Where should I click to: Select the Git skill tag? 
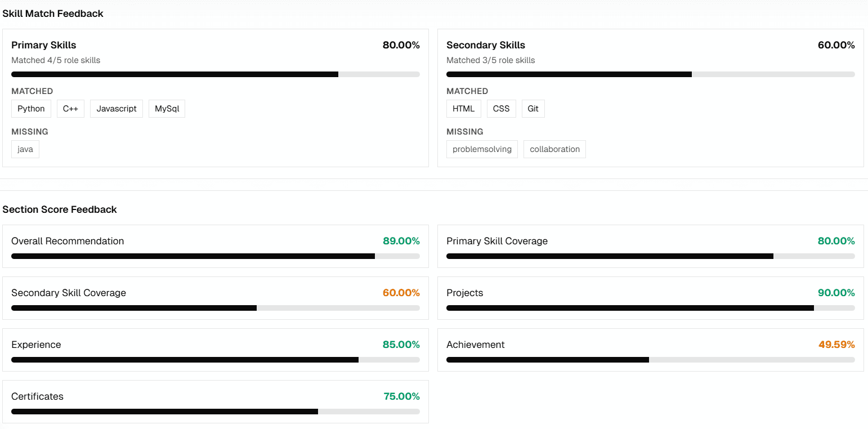[x=533, y=109]
